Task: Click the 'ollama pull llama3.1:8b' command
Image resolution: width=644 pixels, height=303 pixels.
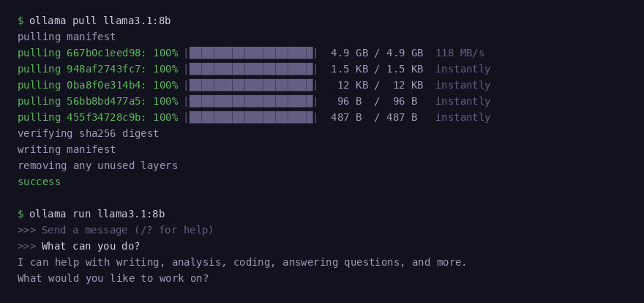Action: [97, 20]
